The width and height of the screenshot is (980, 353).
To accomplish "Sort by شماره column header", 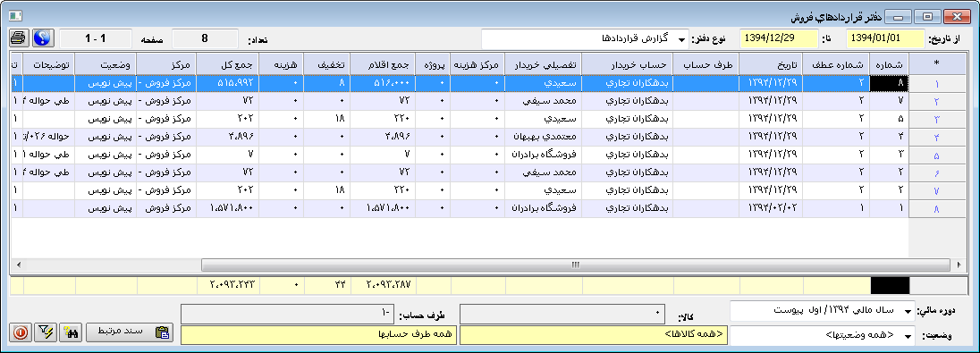I will (x=889, y=64).
